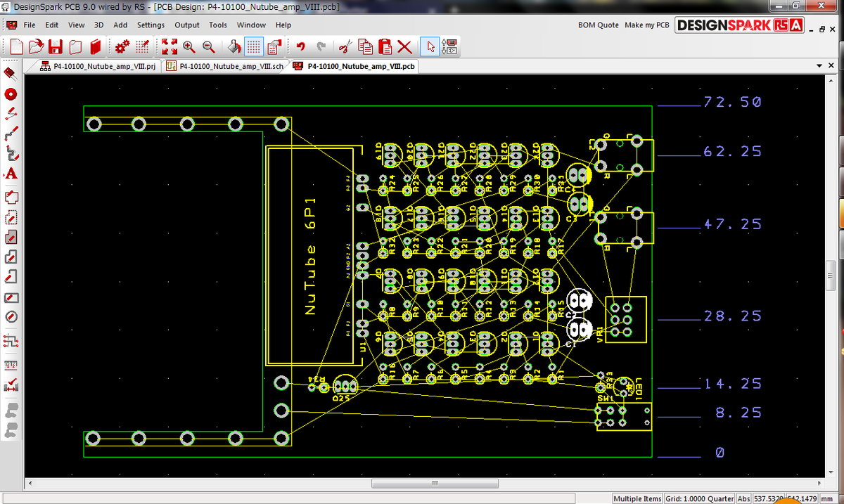Delete selection with the red X icon

point(404,46)
